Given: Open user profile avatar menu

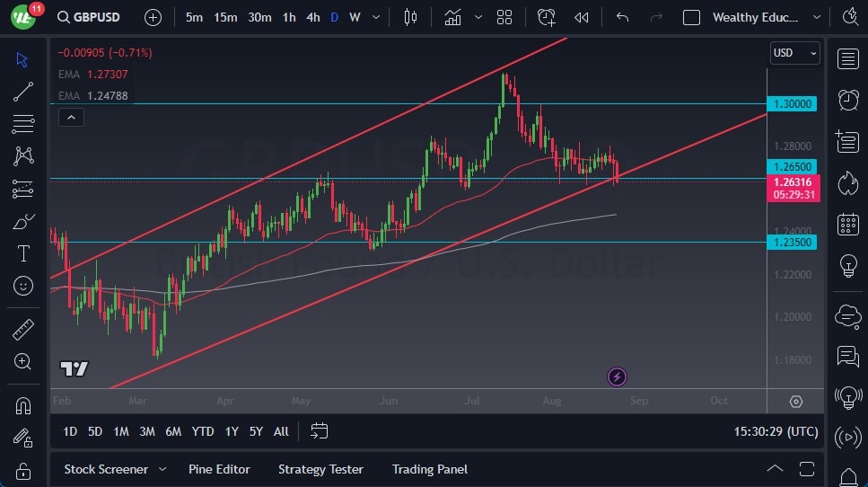Looking at the screenshot, I should pyautogui.click(x=23, y=17).
